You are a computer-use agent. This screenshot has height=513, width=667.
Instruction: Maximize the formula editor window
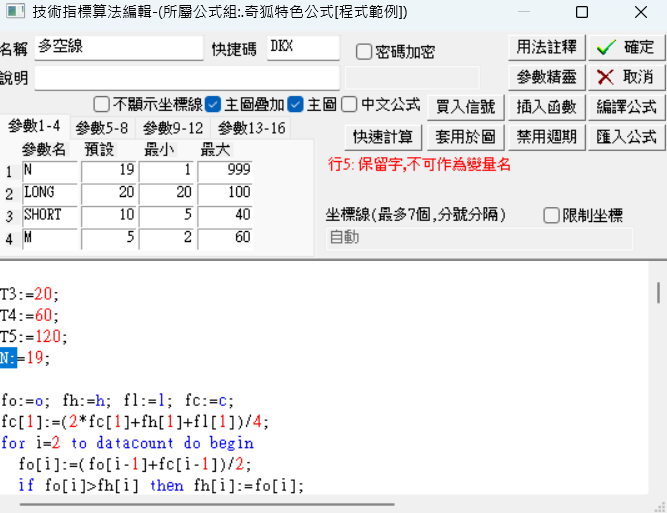tap(581, 12)
